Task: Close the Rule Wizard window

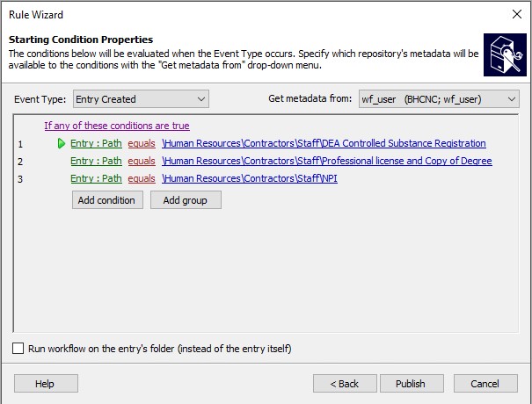Action: pos(515,14)
